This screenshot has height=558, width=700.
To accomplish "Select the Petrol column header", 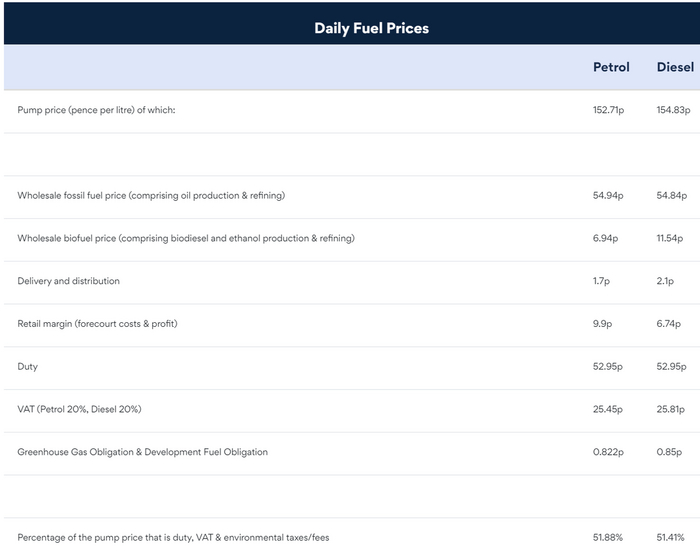I will (x=611, y=67).
